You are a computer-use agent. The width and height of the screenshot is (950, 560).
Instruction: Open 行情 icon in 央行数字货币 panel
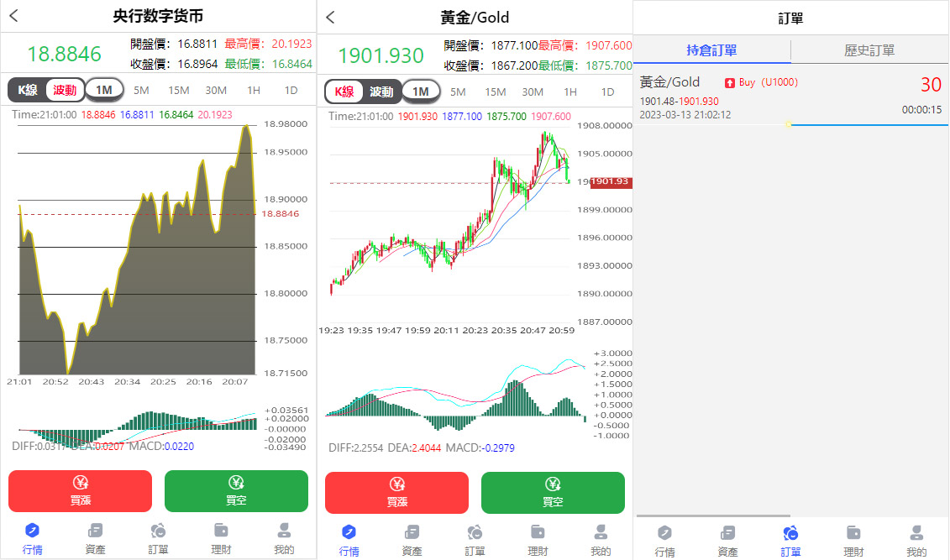(32, 531)
